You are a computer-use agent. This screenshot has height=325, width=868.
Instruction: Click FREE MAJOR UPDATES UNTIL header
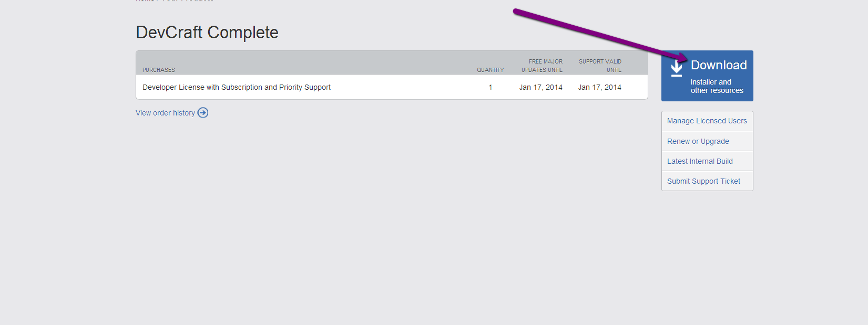(542, 66)
